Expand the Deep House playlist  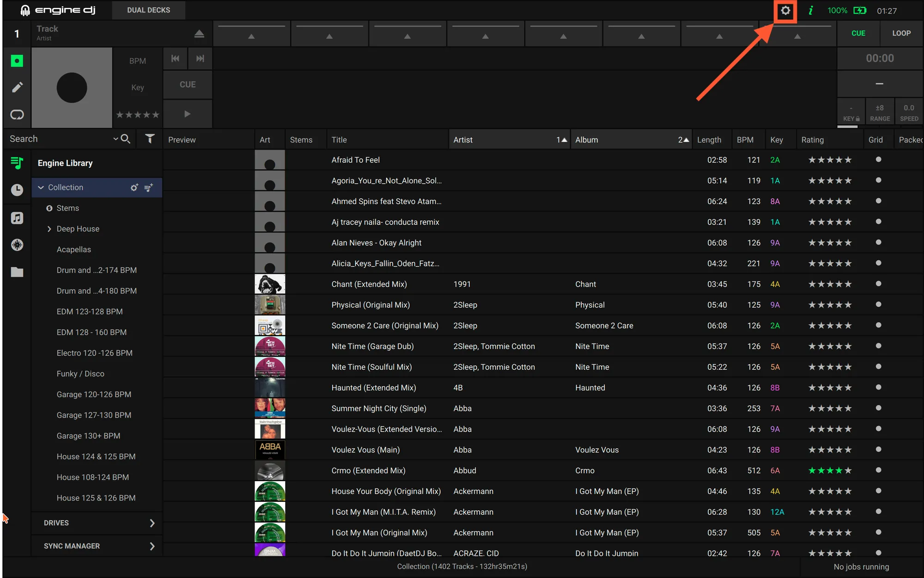coord(49,229)
